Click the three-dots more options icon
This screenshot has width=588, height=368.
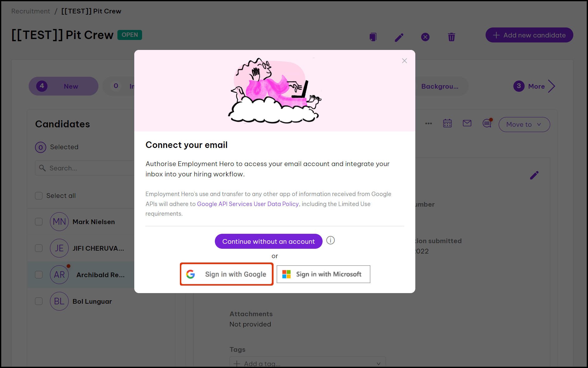pyautogui.click(x=428, y=124)
